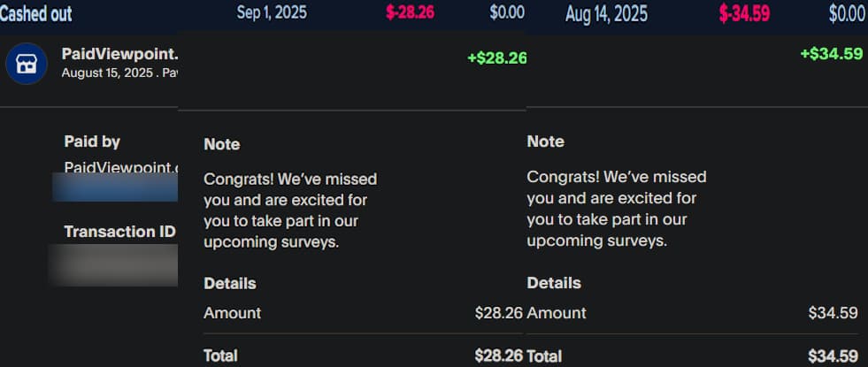Click the Note heading in the $34.59 panel
Viewport: 868px width, 367px height.
pyautogui.click(x=545, y=141)
